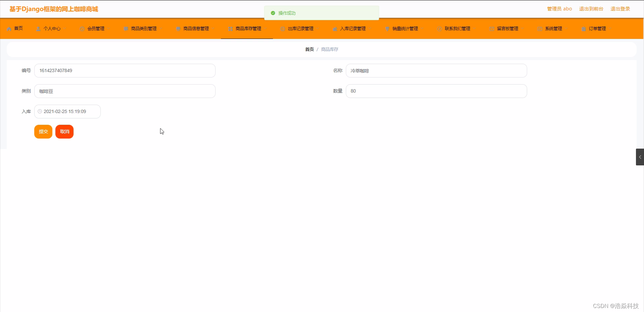Click the grid icon beside 商品库存管理
The height and width of the screenshot is (312, 644).
click(230, 29)
